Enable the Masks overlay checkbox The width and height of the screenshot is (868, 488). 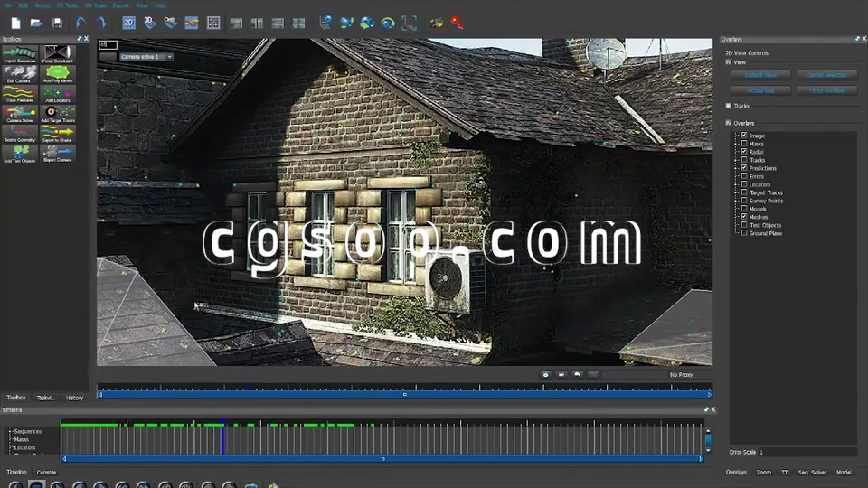[x=744, y=144]
